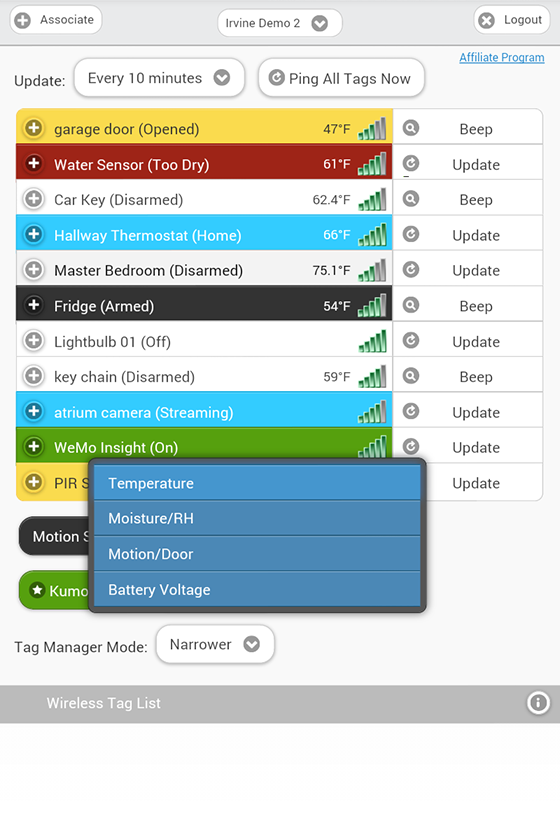Open the Irvine Demo 2 tag manager selector
The height and width of the screenshot is (814, 560).
(x=280, y=23)
